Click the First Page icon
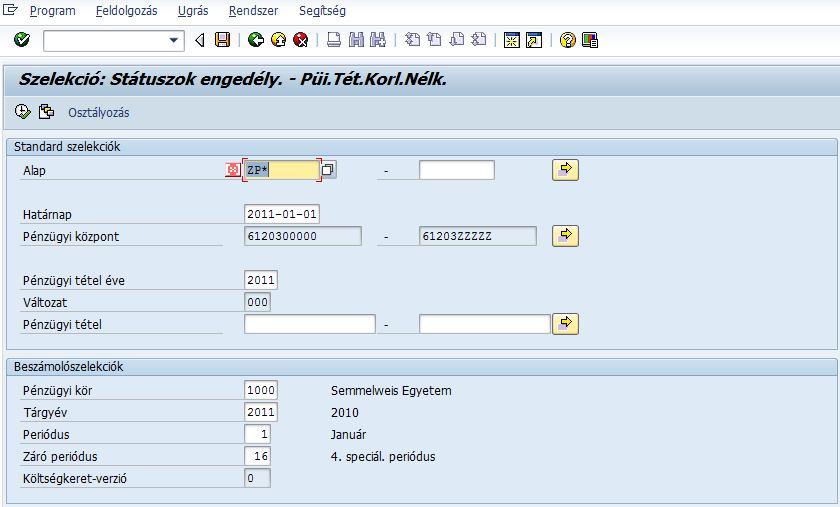This screenshot has width=840, height=507. (412, 40)
